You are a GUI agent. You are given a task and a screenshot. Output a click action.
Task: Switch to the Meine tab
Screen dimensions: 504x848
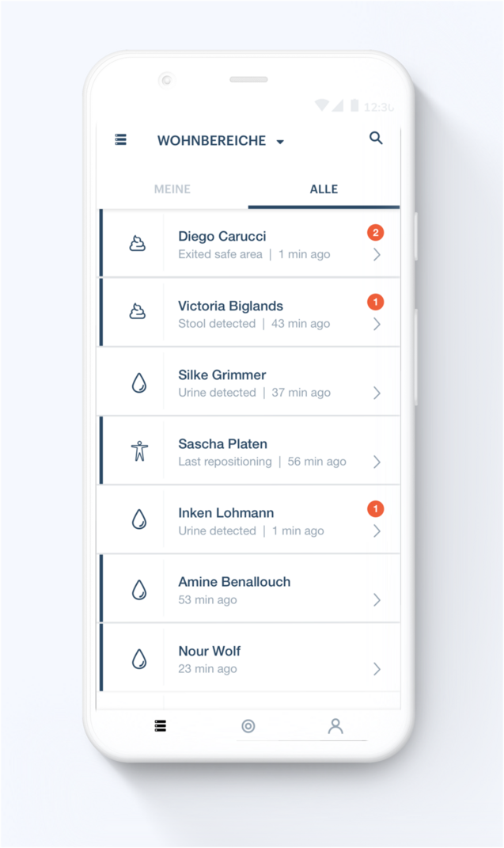(172, 189)
